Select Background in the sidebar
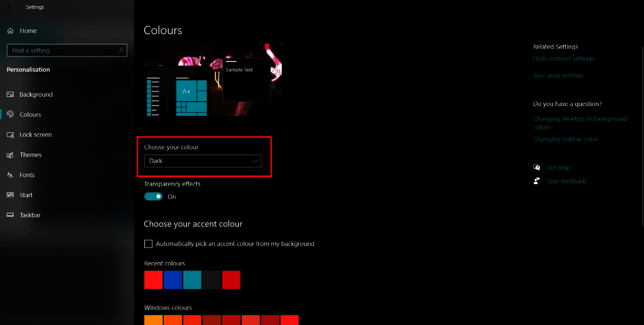Image resolution: width=644 pixels, height=325 pixels. [x=10, y=94]
